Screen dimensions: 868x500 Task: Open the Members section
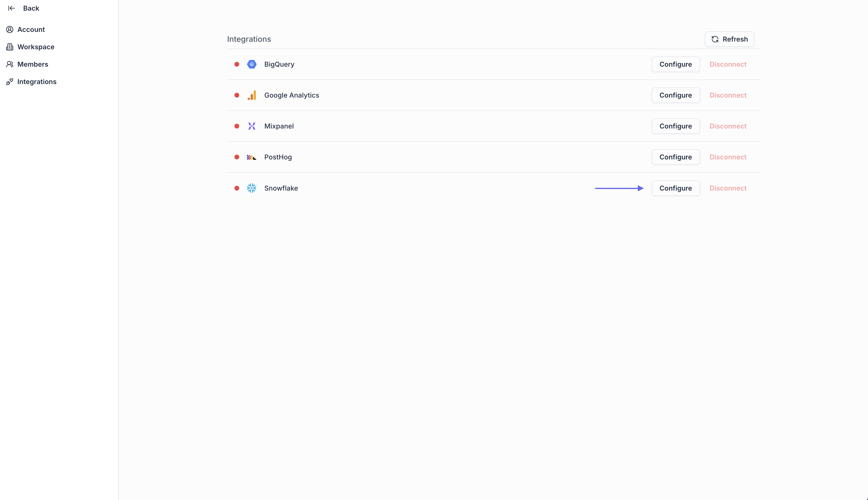[33, 64]
